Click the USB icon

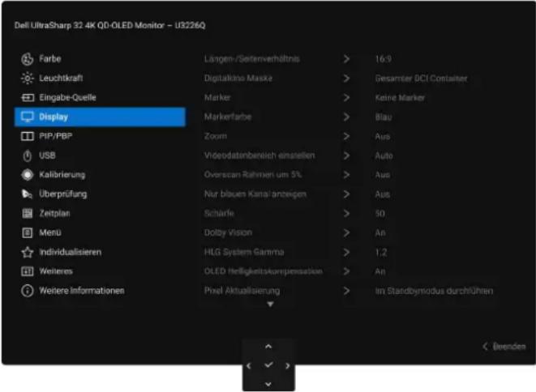point(28,156)
